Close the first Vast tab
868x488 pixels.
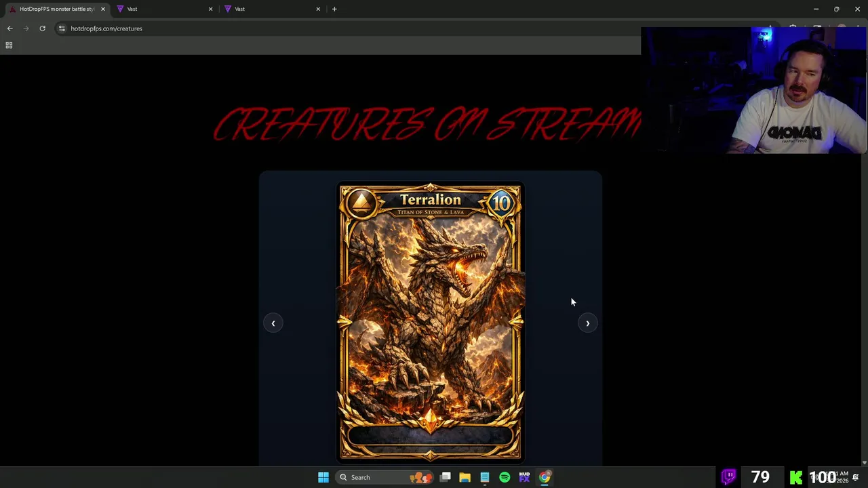[x=210, y=9]
